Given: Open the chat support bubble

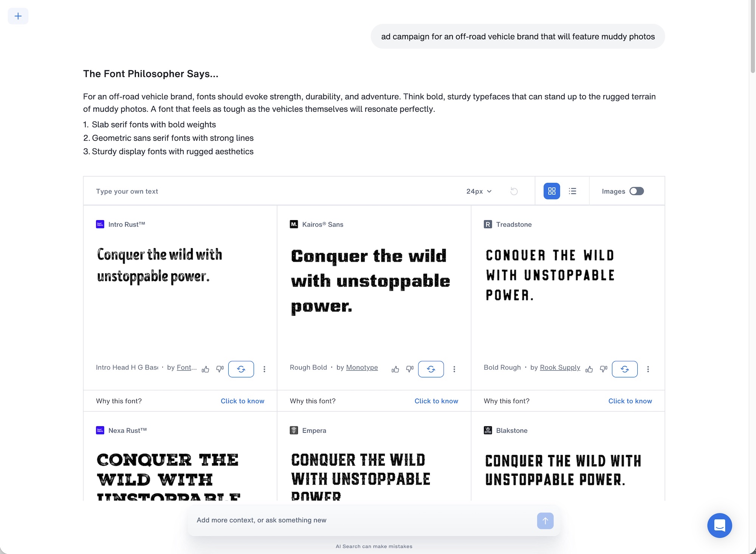Looking at the screenshot, I should [x=719, y=525].
